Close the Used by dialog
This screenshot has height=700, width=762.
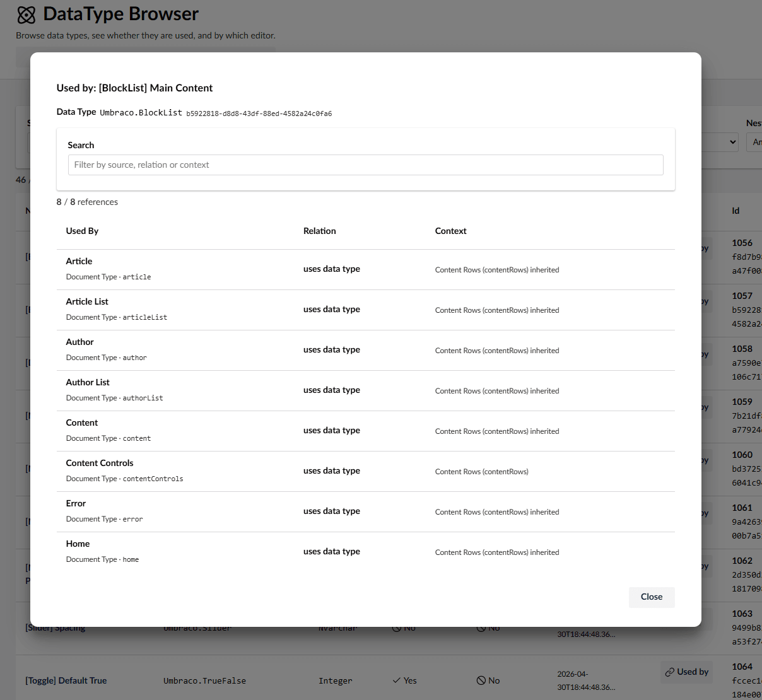652,597
